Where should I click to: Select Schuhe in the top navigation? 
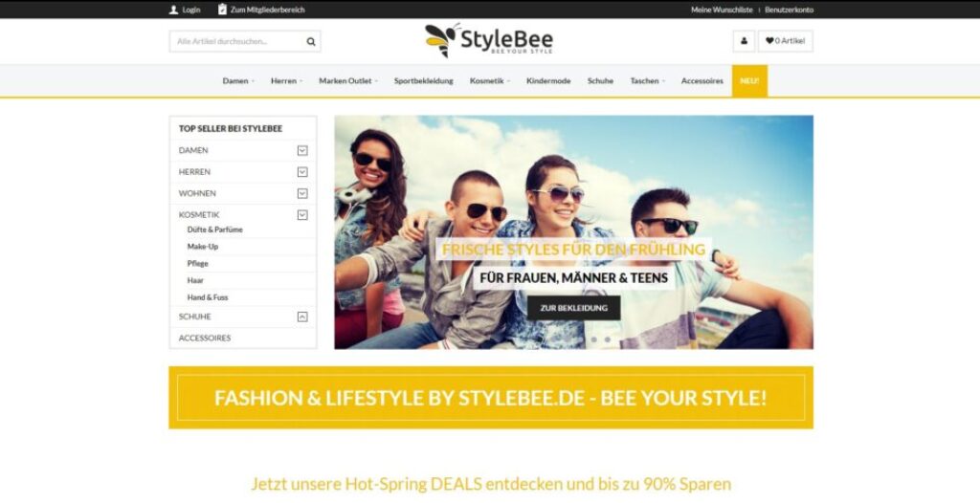[x=600, y=80]
